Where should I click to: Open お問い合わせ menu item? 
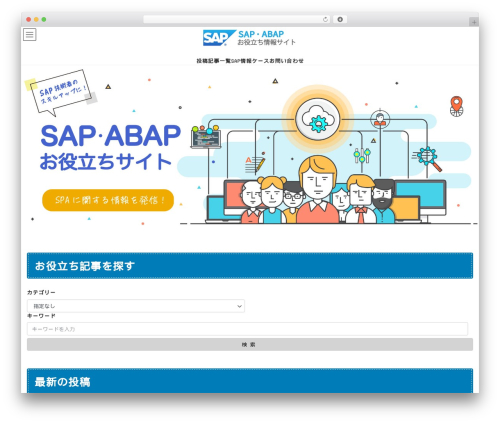[287, 61]
